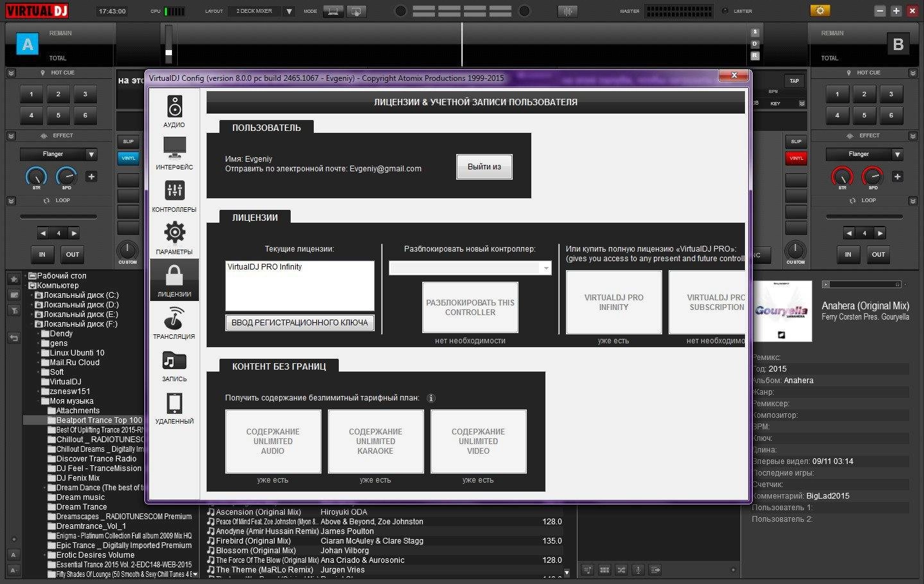Screen dimensions: 924x584
Task: Click the grid view icon in bottom toolbar
Action: [x=604, y=569]
